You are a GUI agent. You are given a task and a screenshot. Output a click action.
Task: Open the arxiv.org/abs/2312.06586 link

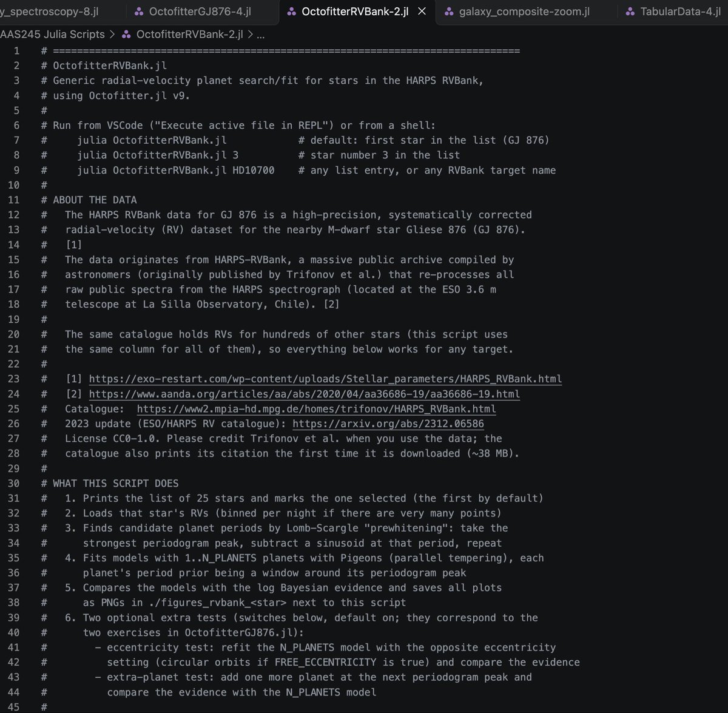tap(388, 424)
